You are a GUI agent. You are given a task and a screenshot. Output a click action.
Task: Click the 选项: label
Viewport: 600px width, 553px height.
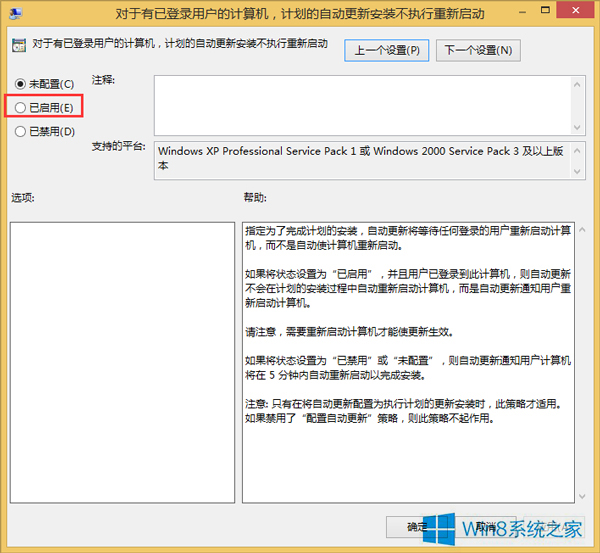23,198
